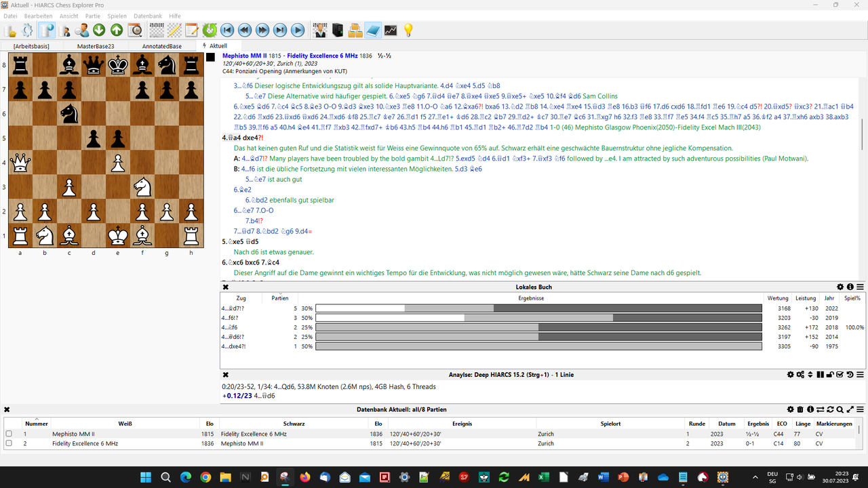Click the pencil annotate board icon
The width and height of the screenshot is (868, 488).
coord(174,30)
